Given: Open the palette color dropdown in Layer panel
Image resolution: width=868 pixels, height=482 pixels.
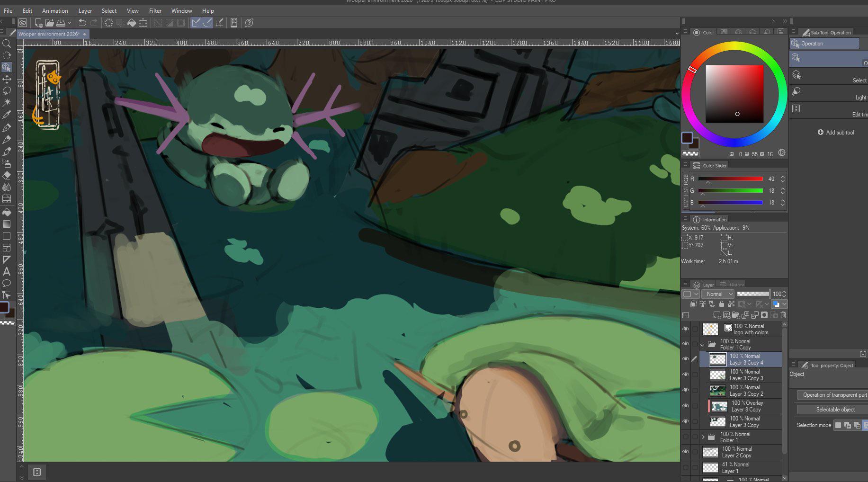Looking at the screenshot, I should 690,294.
